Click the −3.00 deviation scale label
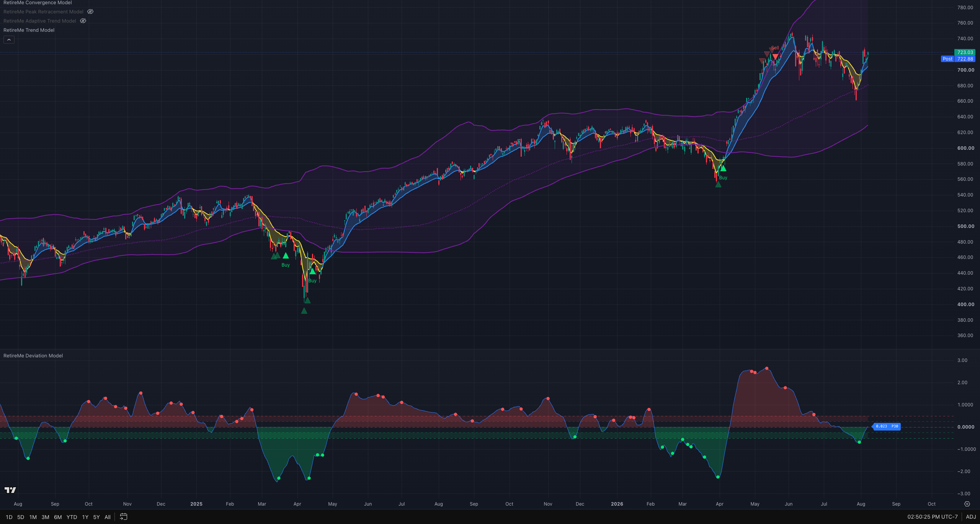980x524 pixels. pos(964,494)
